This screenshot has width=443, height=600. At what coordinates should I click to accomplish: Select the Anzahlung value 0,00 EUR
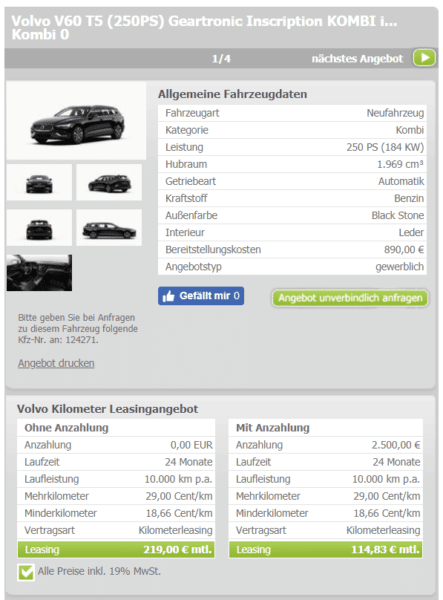pos(191,445)
